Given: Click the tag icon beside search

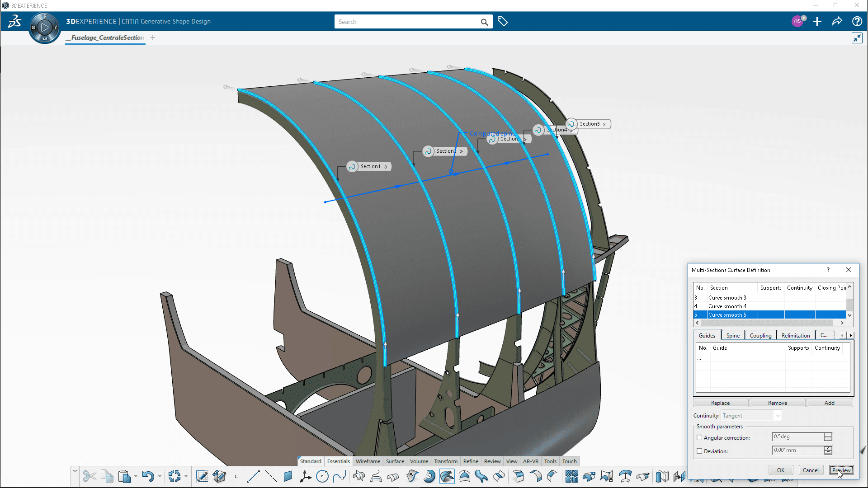Looking at the screenshot, I should click(x=503, y=22).
